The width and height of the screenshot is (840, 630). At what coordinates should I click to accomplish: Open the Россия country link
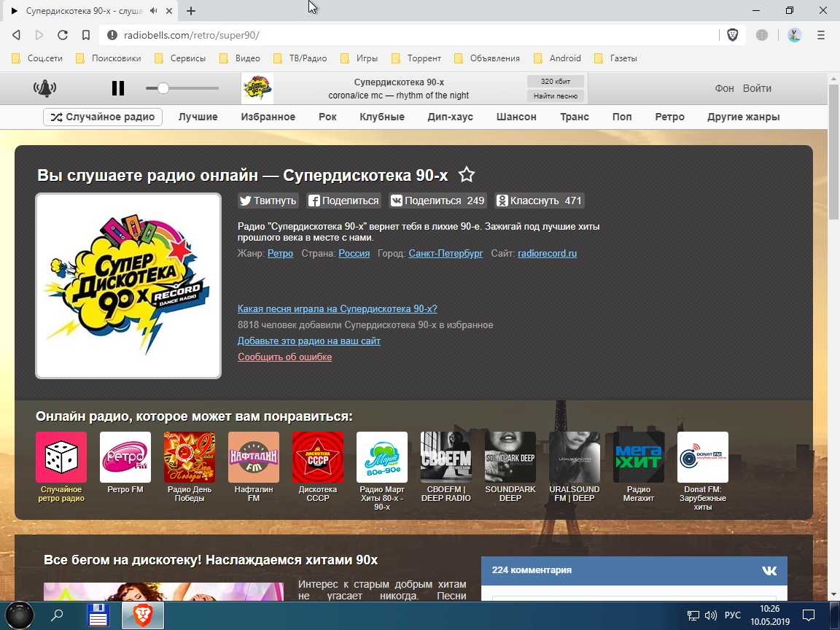(354, 254)
